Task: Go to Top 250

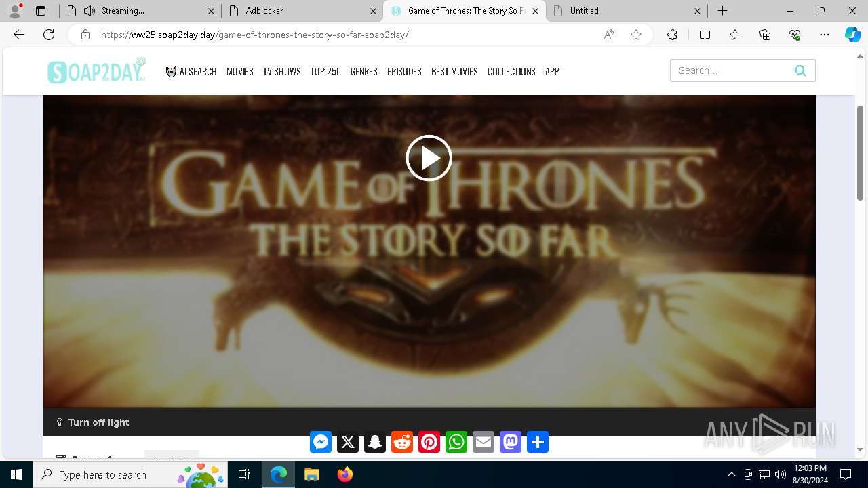Action: click(325, 71)
